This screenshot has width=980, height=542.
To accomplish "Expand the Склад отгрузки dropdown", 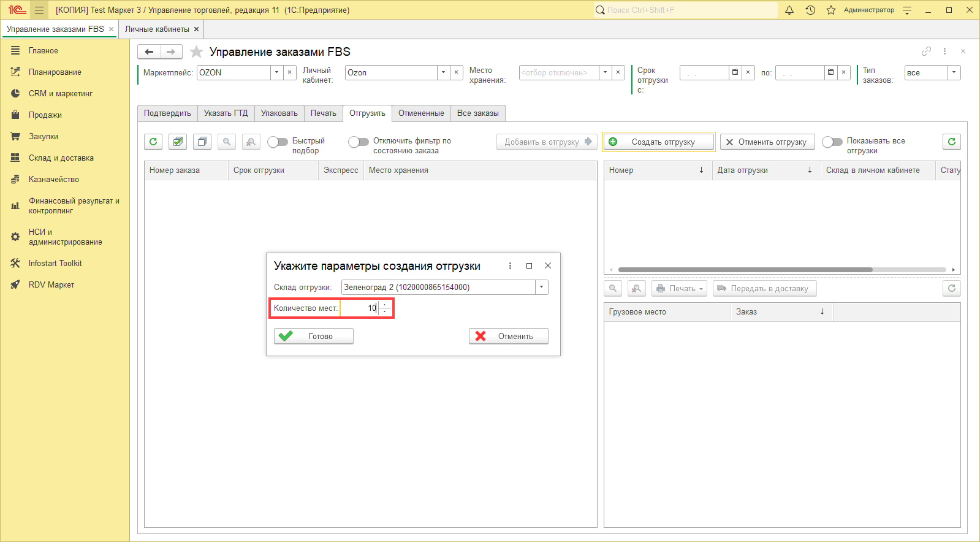I will click(541, 287).
